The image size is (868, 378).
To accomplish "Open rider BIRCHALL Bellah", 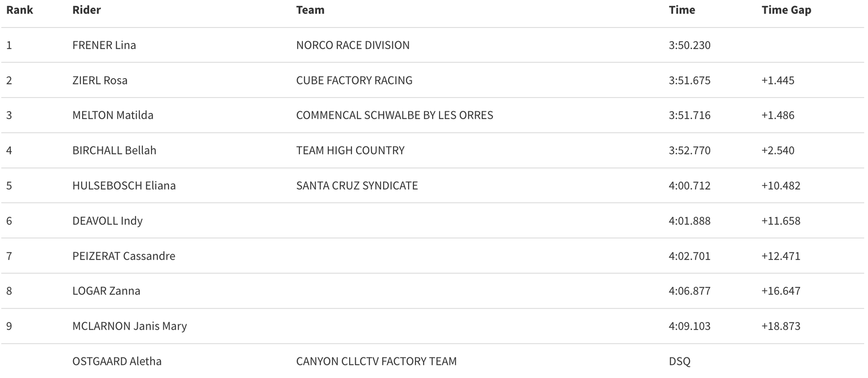I will click(114, 150).
